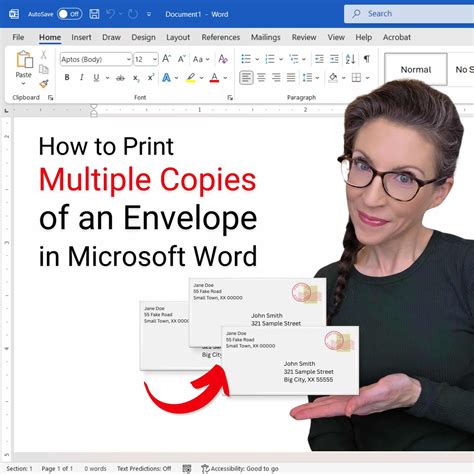Open the Aptos (Body) font name dropdown
The image size is (474, 474).
point(96,59)
